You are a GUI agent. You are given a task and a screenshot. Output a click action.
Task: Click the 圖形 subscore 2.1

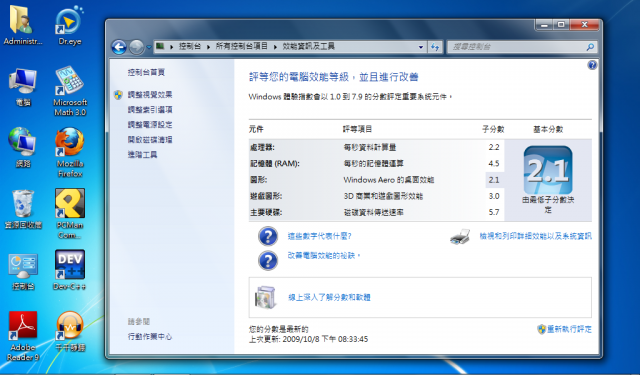point(494,180)
